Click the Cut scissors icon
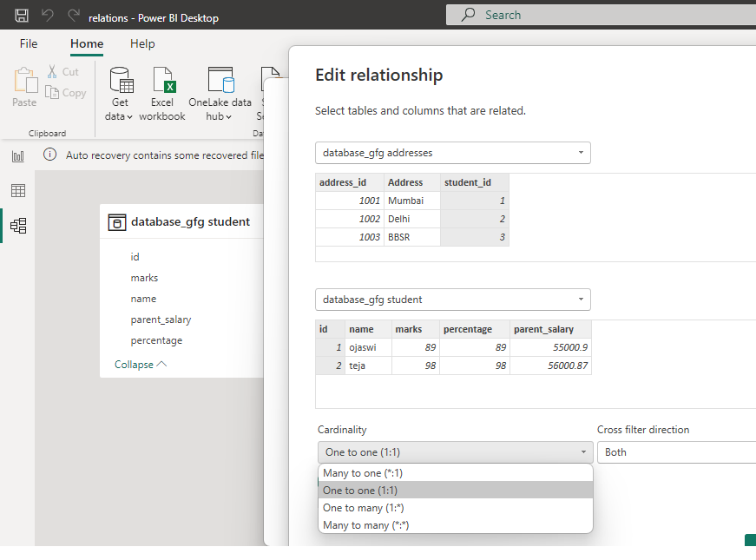 52,71
